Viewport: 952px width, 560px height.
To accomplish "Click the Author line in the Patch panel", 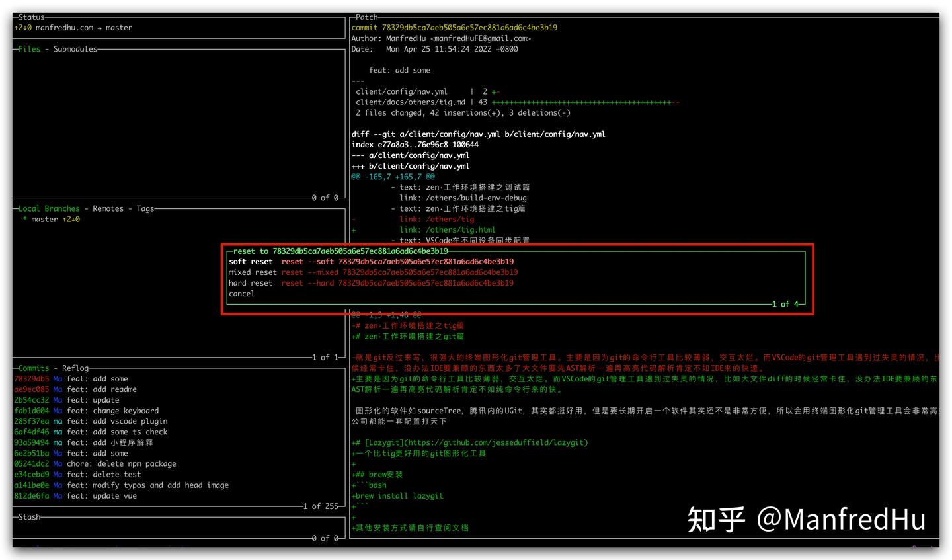I will coord(441,38).
